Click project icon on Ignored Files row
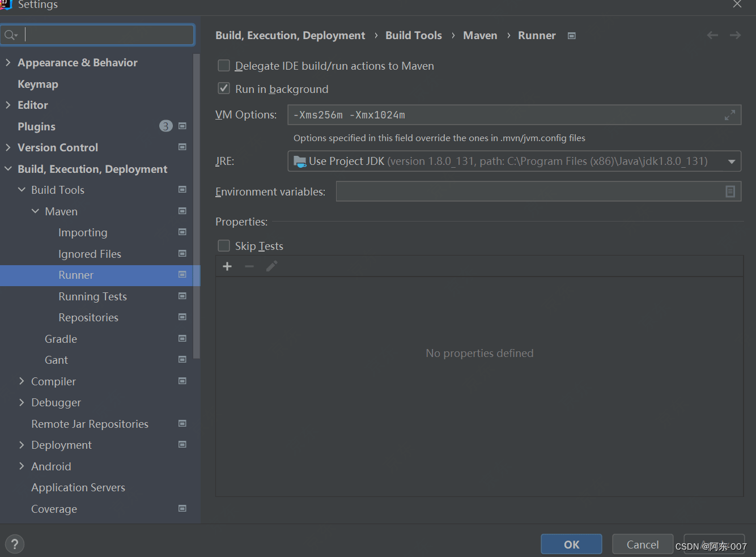This screenshot has height=557, width=756. click(182, 253)
